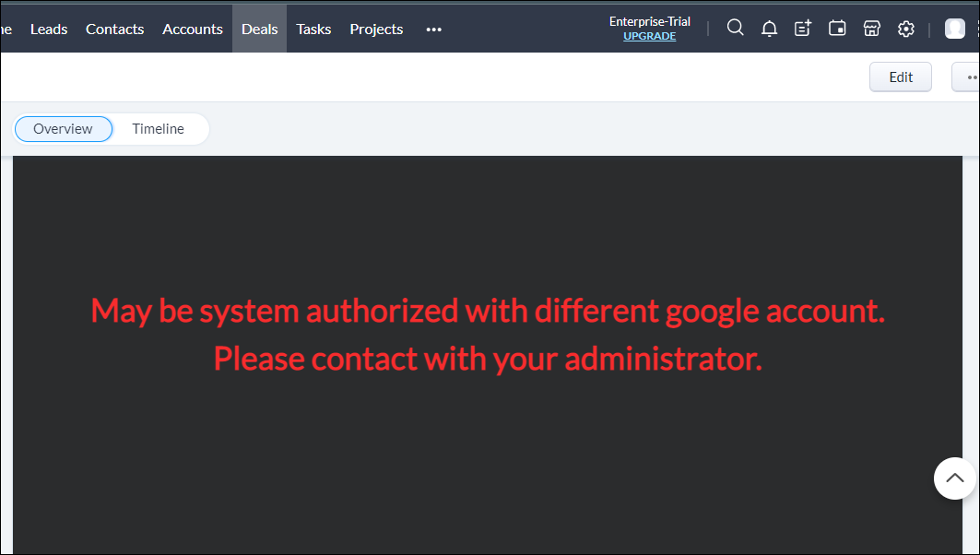Open the Deals module
Image resolution: width=980 pixels, height=555 pixels.
click(259, 29)
